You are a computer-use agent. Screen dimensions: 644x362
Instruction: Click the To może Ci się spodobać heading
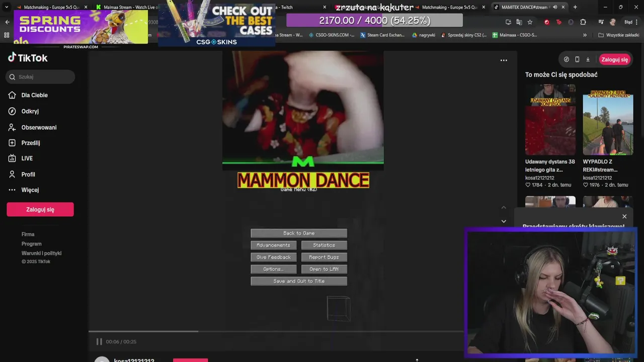tap(561, 74)
